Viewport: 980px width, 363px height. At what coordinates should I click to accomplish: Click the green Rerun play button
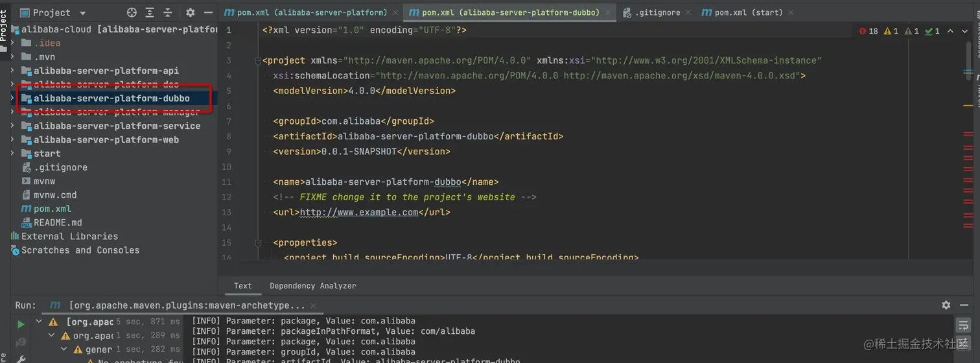tap(21, 324)
